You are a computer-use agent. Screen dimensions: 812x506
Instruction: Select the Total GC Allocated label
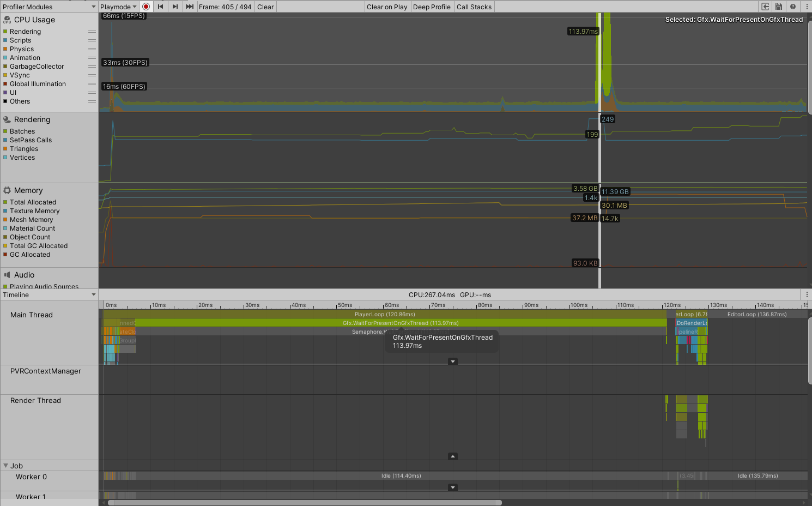point(39,246)
